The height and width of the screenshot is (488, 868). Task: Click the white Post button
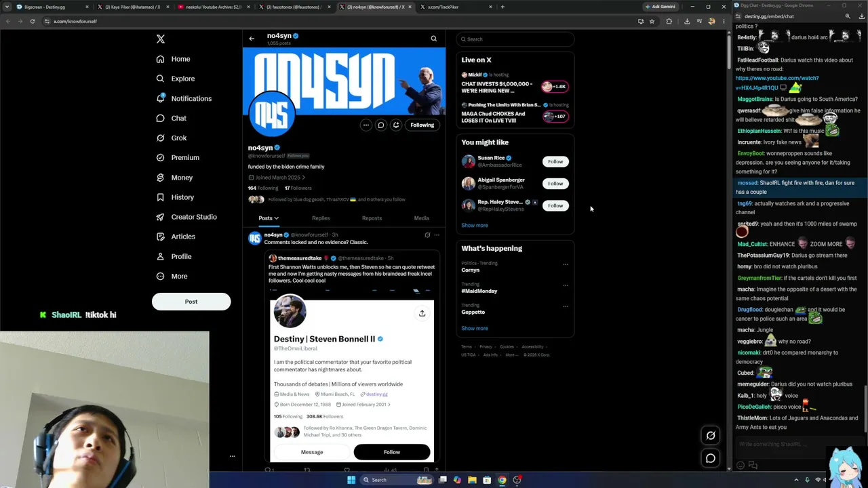click(x=191, y=302)
